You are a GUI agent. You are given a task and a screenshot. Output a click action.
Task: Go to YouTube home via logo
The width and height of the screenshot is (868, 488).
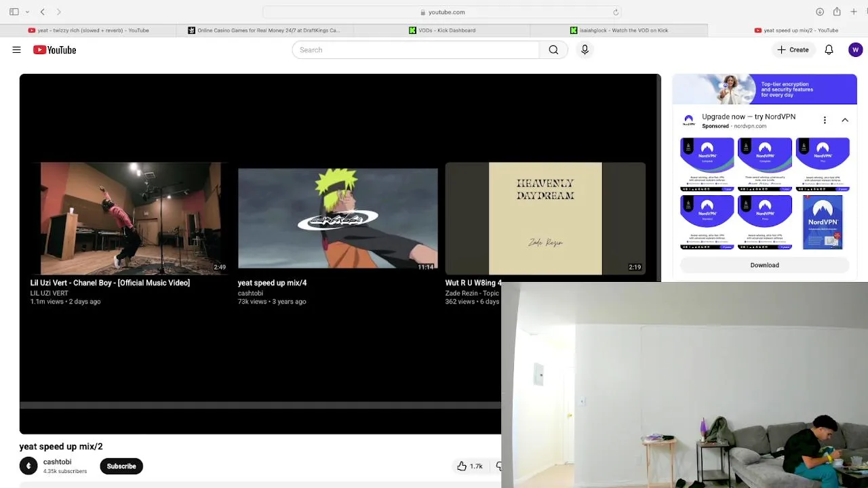pyautogui.click(x=54, y=49)
